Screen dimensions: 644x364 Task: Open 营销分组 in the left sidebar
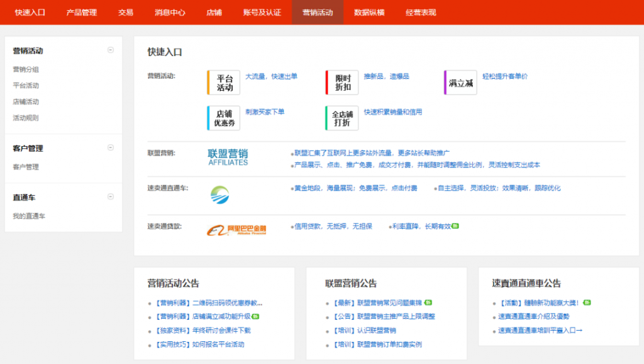click(26, 70)
